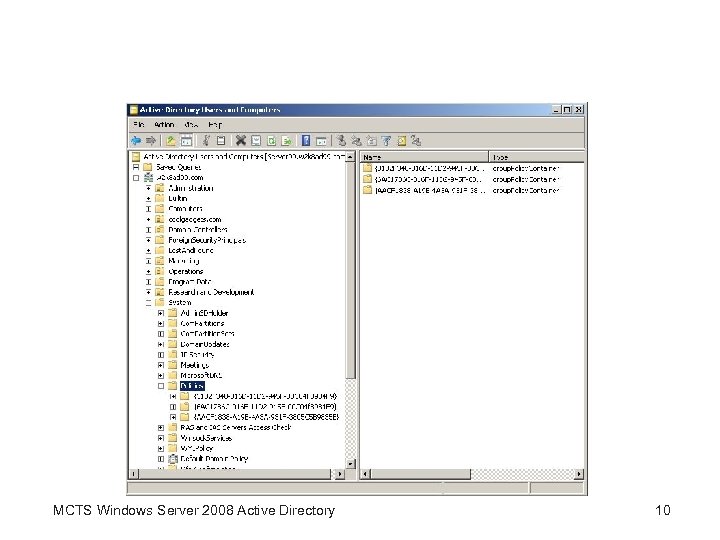Select the IP Security node
720x540 pixels.
point(197,354)
